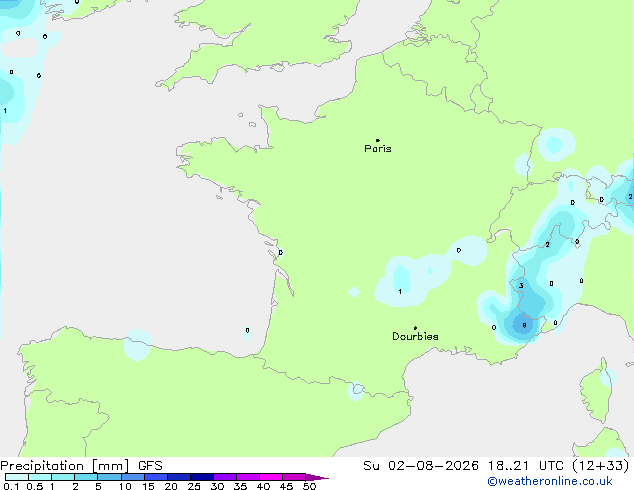Click the value 3 precipitation label
The width and height of the screenshot is (634, 490).
521,286
